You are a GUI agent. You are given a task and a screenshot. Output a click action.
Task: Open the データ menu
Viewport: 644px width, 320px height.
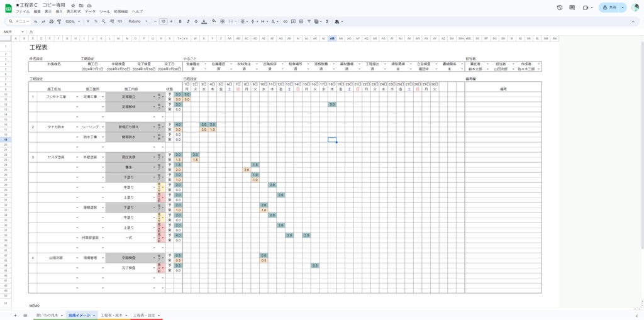point(90,12)
